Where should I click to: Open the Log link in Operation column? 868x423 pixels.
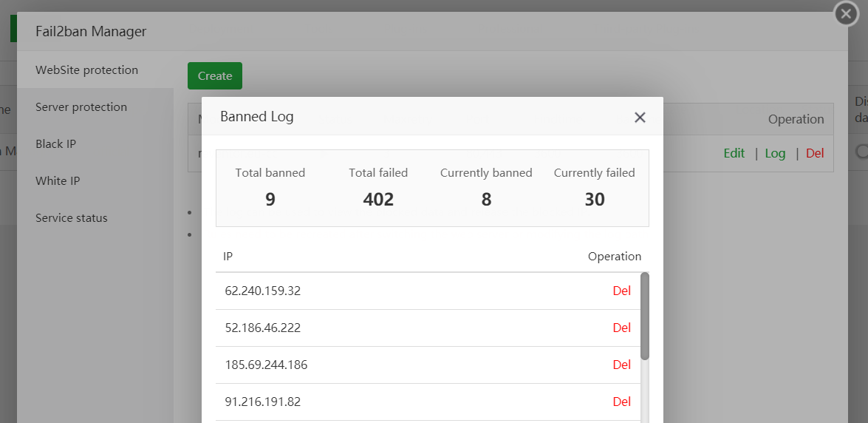775,153
